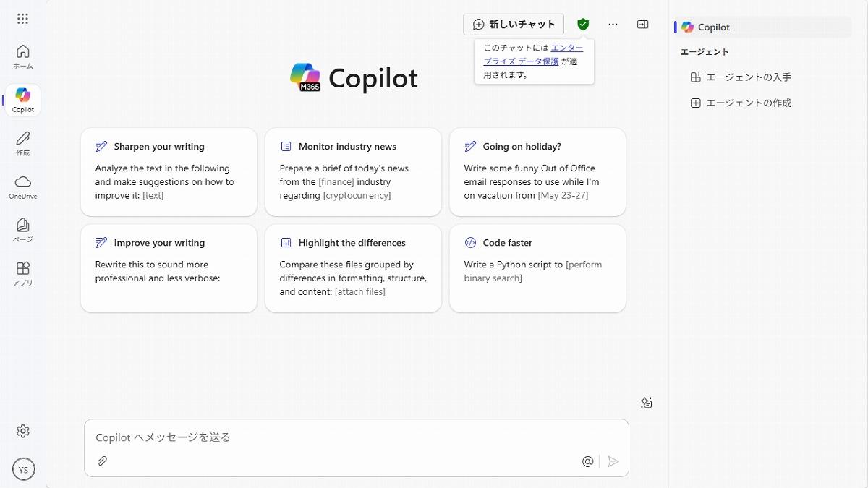Choose the Going on holiday? prompt card

(537, 172)
